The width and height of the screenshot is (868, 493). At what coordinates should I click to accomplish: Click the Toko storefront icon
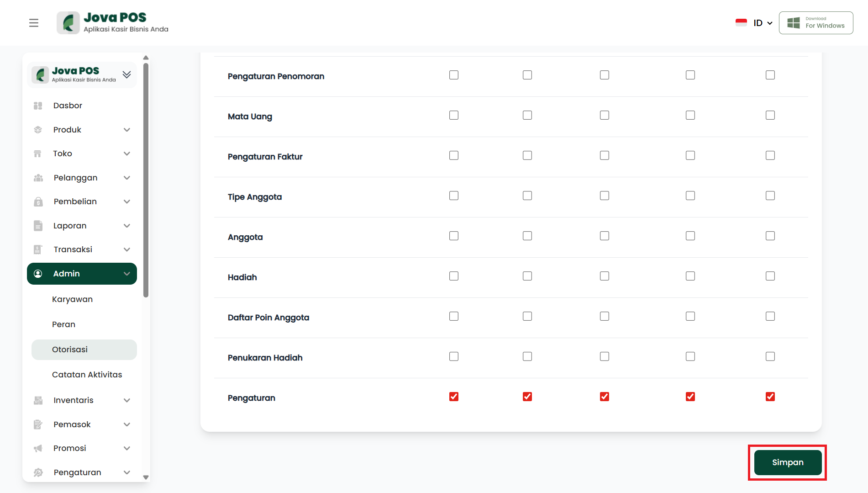coord(38,154)
